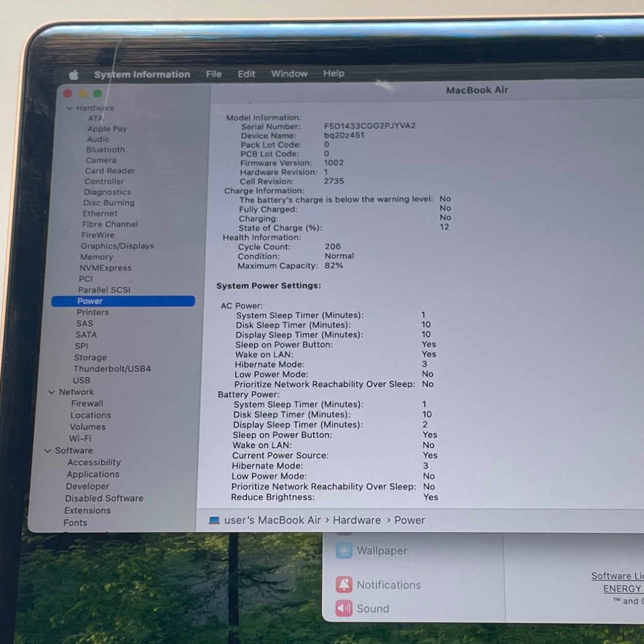644x644 pixels.
Task: Click the Wallpaper settings icon
Action: (344, 551)
